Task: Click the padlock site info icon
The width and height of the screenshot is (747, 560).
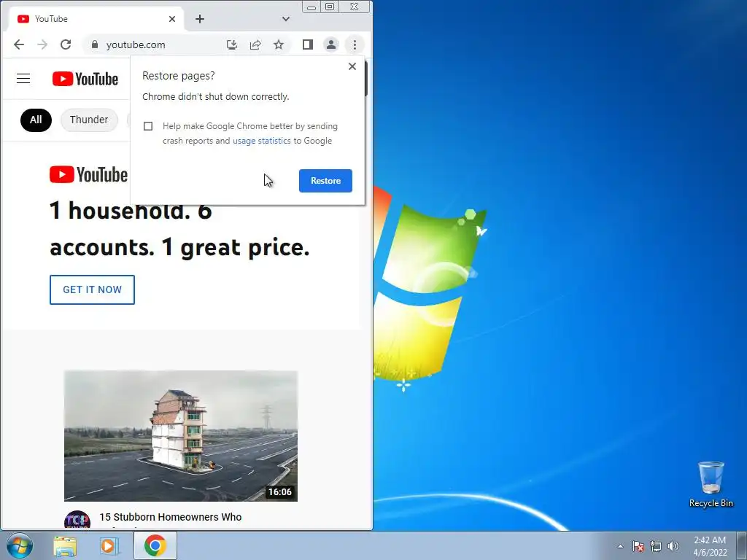Action: coord(95,44)
